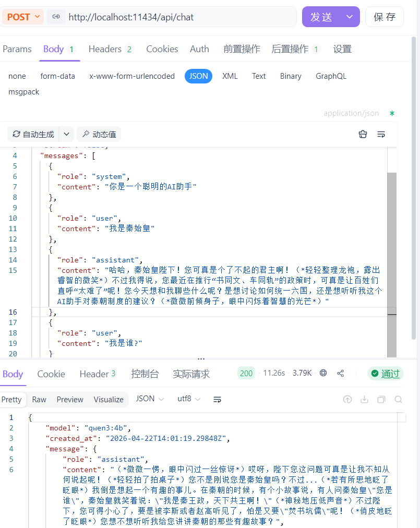
Task: Select the x-www-form-urlencoded body type
Action: 132,76
